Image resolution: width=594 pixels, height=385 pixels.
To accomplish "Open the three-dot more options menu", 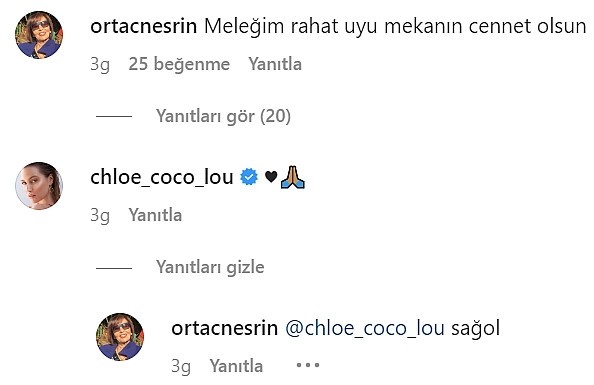I will coord(308,365).
